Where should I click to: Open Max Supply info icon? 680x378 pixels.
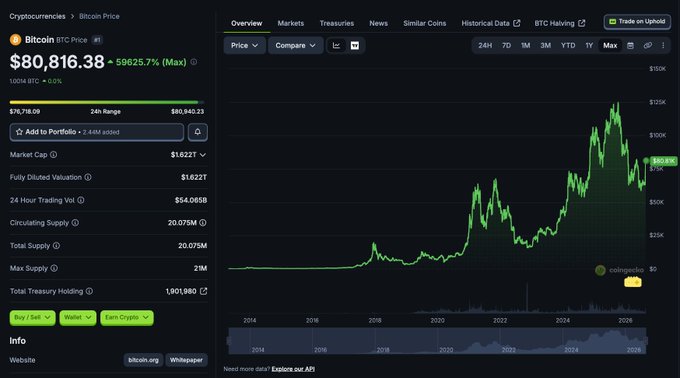tap(54, 268)
